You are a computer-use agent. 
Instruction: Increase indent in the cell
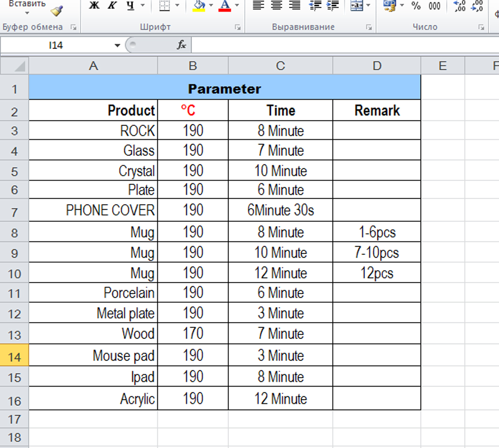pos(333,5)
